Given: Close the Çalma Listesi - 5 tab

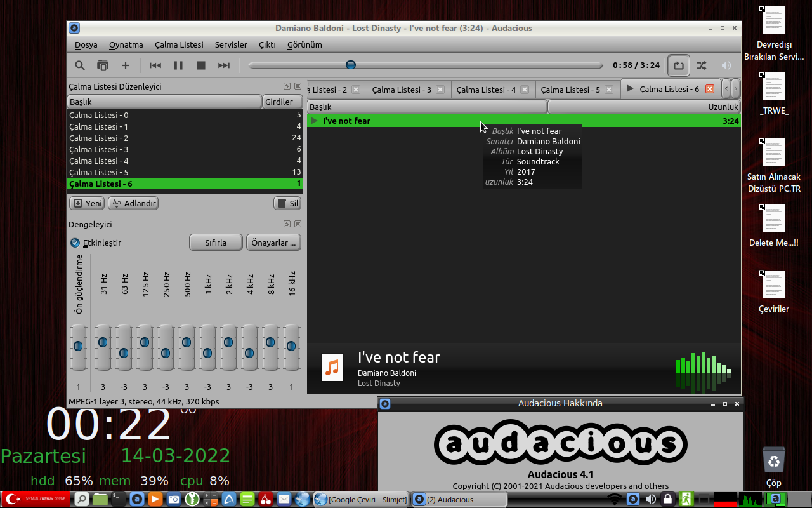Looking at the screenshot, I should [609, 90].
